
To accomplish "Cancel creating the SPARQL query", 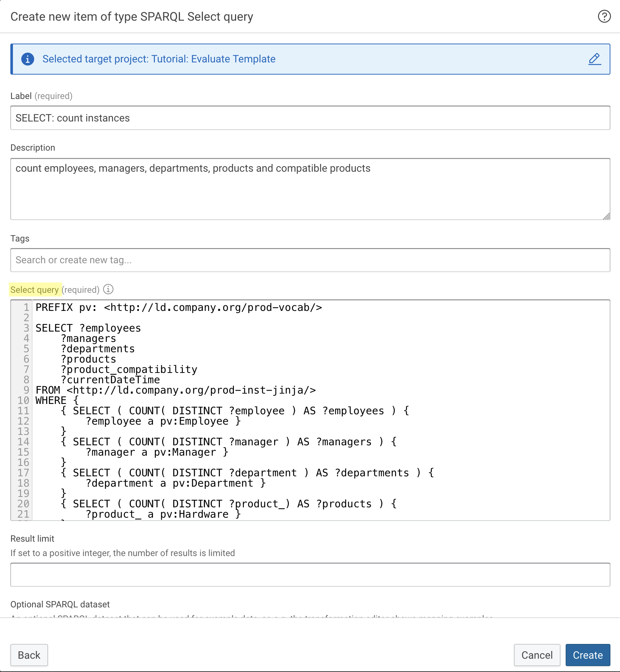I will point(537,655).
